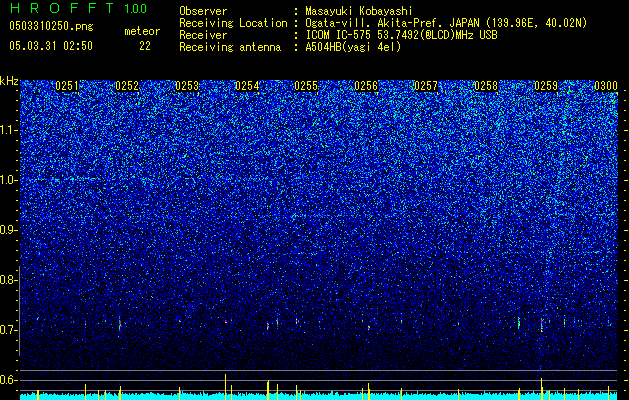The height and width of the screenshot is (400, 629).
Task: Click the date stamp 05.03.31 02:50
Action: coord(51,46)
